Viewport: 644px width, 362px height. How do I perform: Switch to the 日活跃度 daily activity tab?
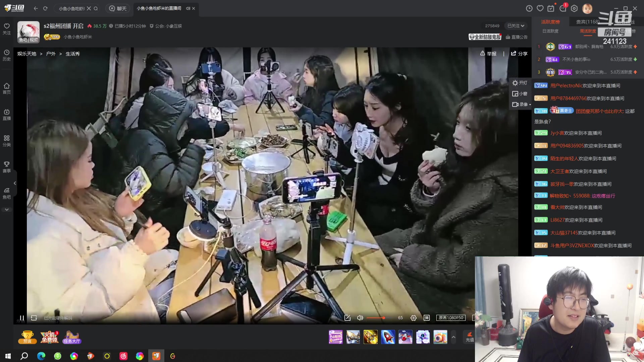pyautogui.click(x=550, y=31)
